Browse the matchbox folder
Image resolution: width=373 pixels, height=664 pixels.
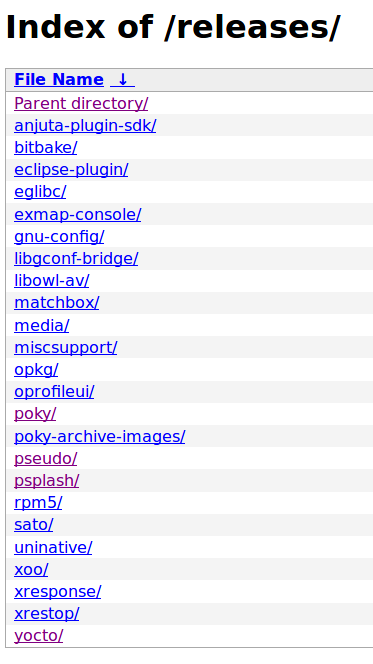tap(57, 303)
